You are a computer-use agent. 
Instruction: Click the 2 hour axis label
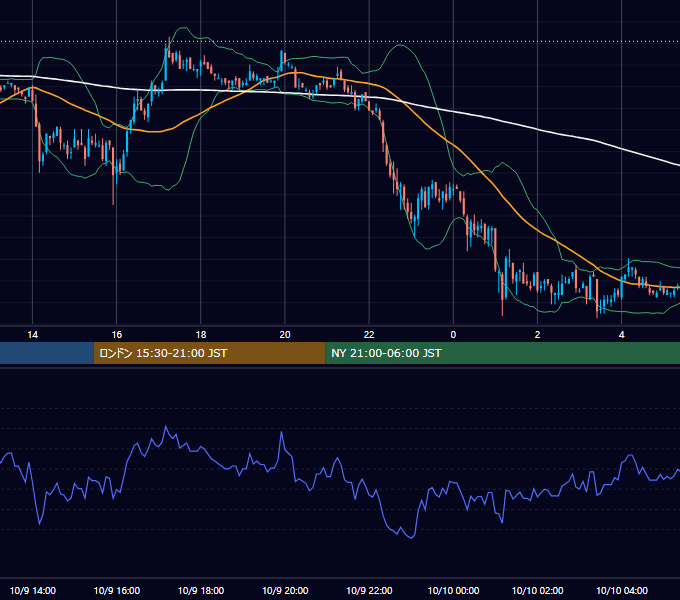537,335
